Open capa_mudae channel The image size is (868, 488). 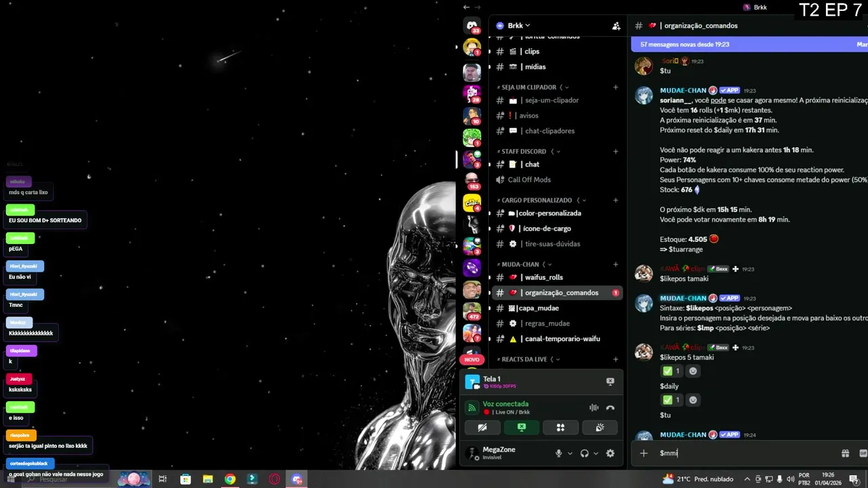[x=557, y=308]
